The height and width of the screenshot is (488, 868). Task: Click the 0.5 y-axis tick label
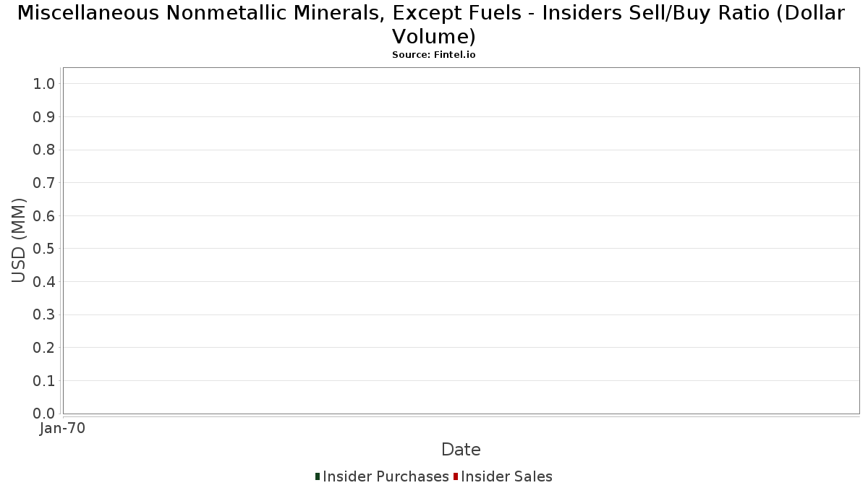[x=44, y=249]
